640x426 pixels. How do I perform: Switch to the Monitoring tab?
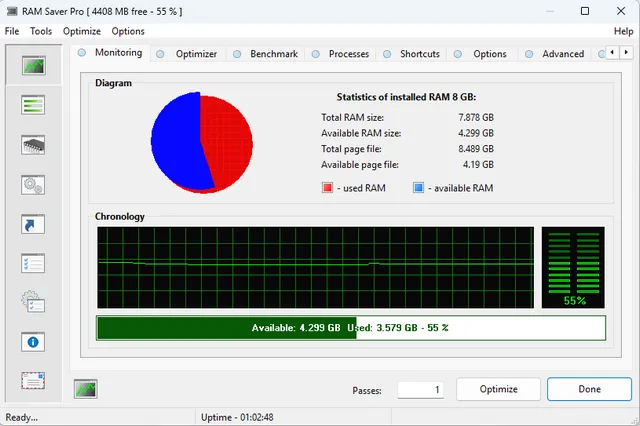click(112, 53)
